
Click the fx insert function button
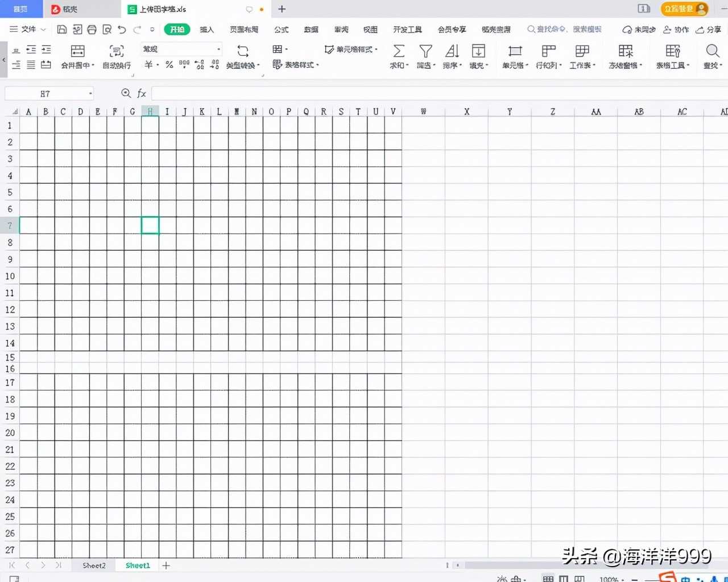coord(142,93)
